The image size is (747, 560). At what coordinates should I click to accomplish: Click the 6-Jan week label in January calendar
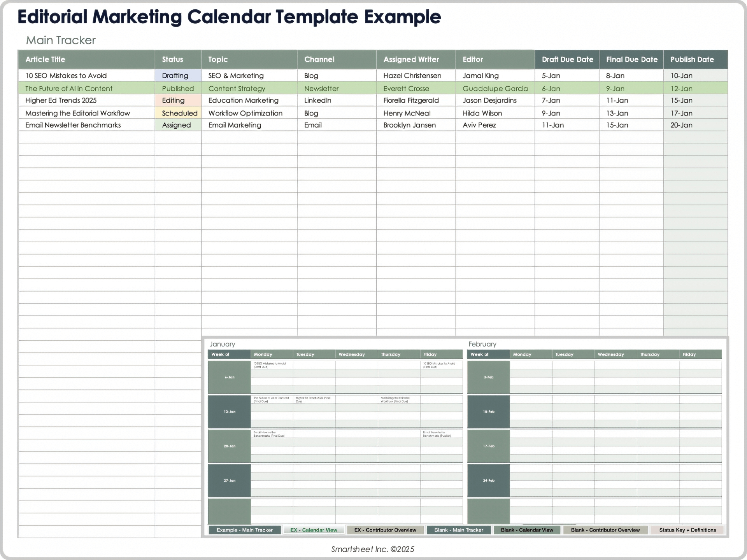point(229,377)
